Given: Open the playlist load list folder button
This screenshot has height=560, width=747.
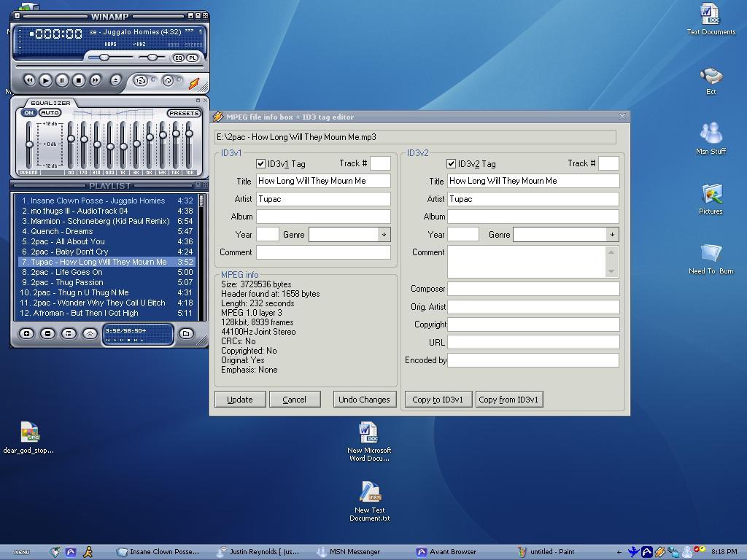Looking at the screenshot, I should [x=186, y=333].
